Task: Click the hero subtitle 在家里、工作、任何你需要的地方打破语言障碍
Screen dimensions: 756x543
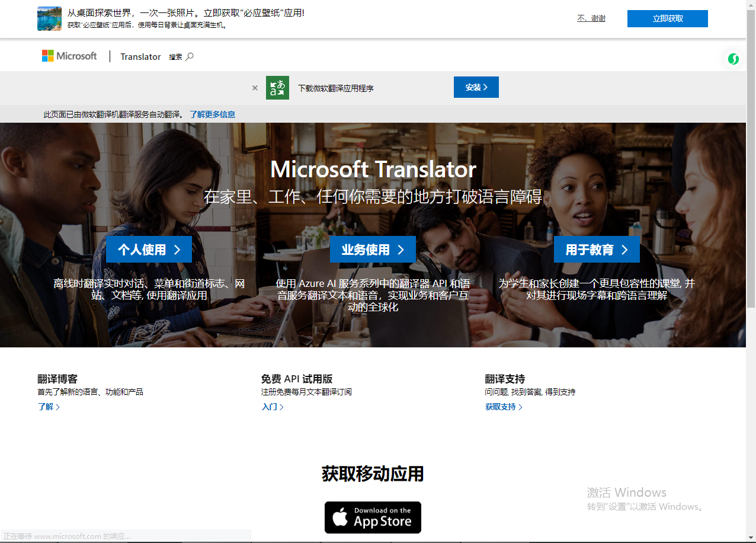Action: pyautogui.click(x=373, y=197)
